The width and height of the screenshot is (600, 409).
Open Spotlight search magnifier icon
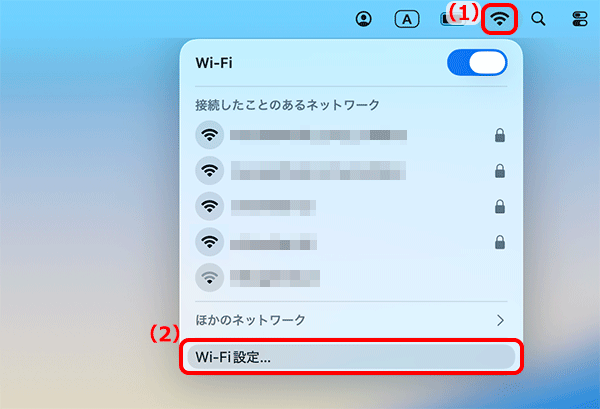coord(538,18)
